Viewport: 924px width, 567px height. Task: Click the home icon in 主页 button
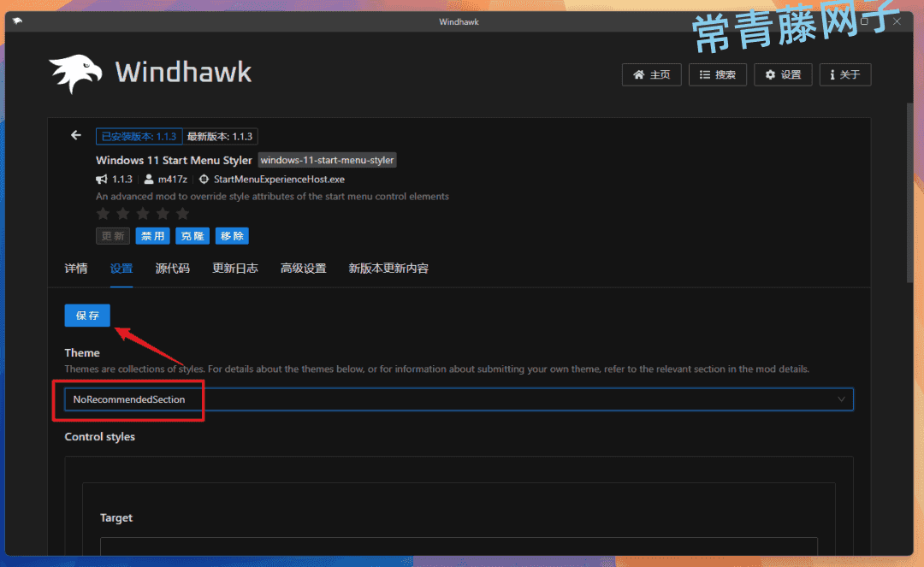[x=638, y=74]
